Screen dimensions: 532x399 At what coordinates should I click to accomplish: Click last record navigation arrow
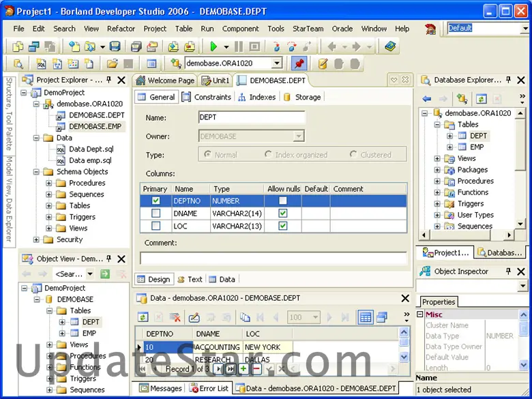click(231, 368)
